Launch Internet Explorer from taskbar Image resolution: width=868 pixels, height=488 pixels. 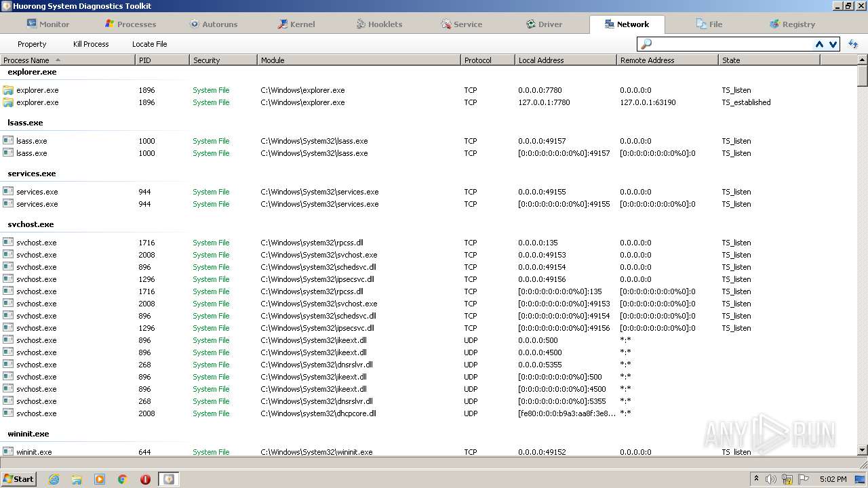54,479
